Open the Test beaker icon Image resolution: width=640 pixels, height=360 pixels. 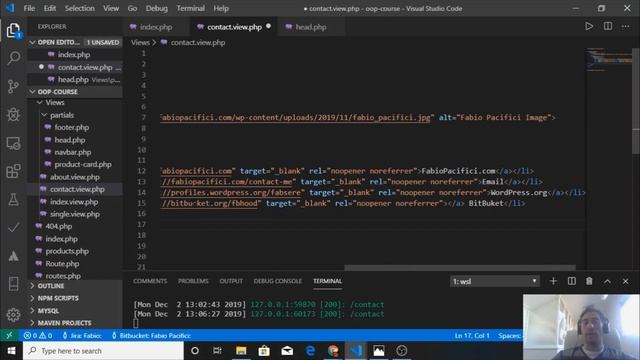[x=13, y=199]
